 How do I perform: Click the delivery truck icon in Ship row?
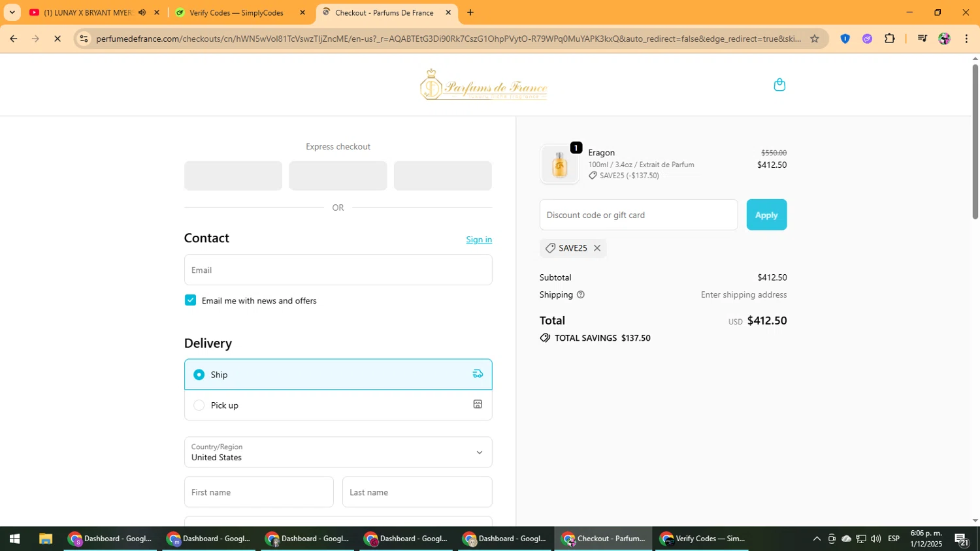[478, 374]
